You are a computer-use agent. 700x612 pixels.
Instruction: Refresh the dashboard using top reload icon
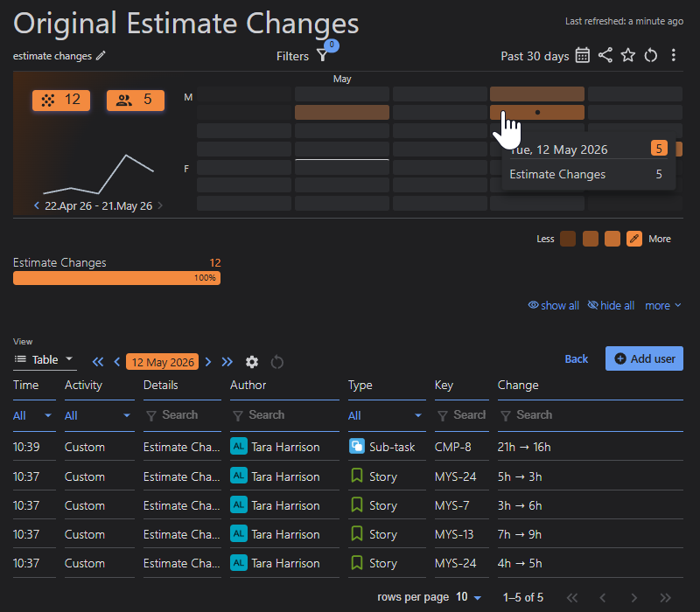tap(650, 56)
